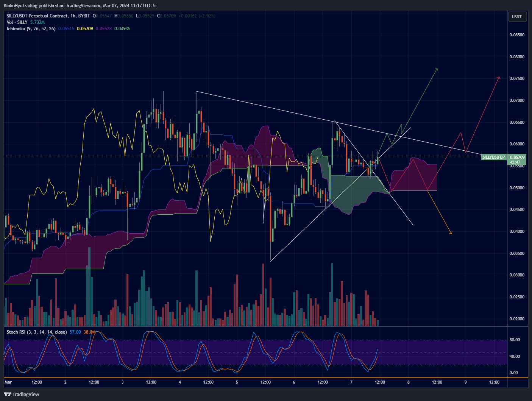532x401 pixels.
Task: Click Ichimoku yellow value 0.05709
Action: pyautogui.click(x=85, y=29)
